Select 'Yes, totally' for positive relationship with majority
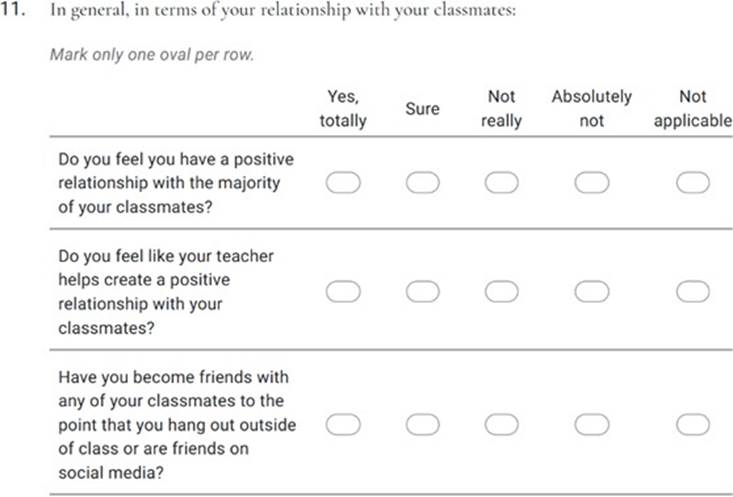733x497 pixels. 343,183
